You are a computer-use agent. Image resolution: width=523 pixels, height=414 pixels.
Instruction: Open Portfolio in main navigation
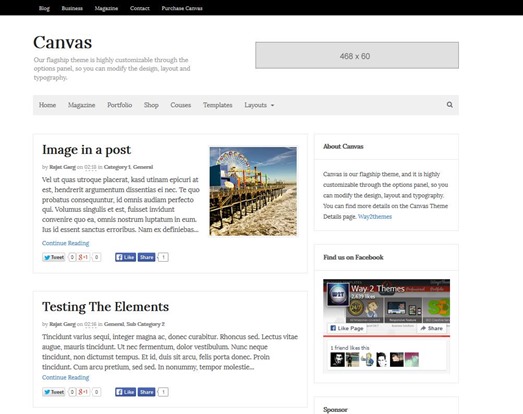(119, 105)
